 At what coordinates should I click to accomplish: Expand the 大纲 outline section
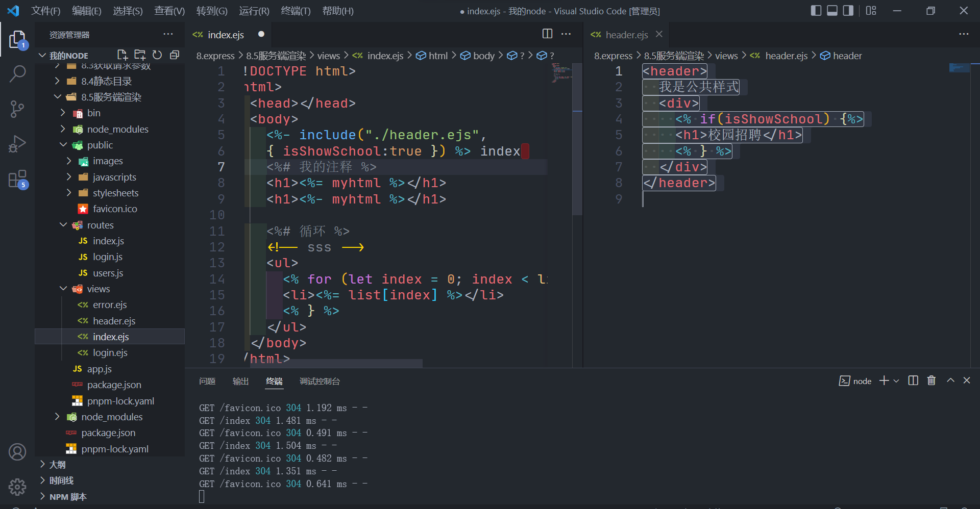tap(57, 465)
